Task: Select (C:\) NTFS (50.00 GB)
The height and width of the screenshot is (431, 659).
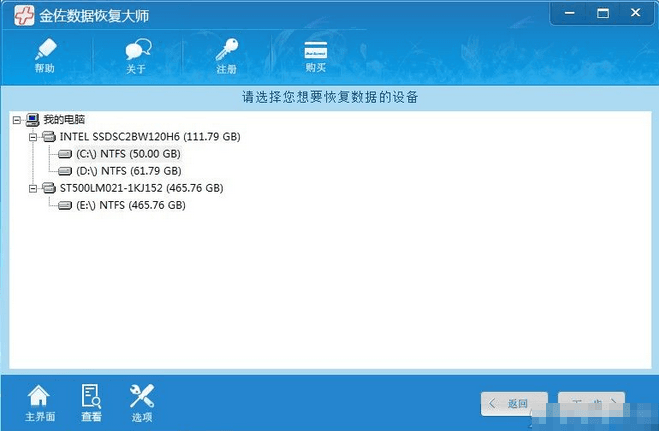Action: [128, 154]
